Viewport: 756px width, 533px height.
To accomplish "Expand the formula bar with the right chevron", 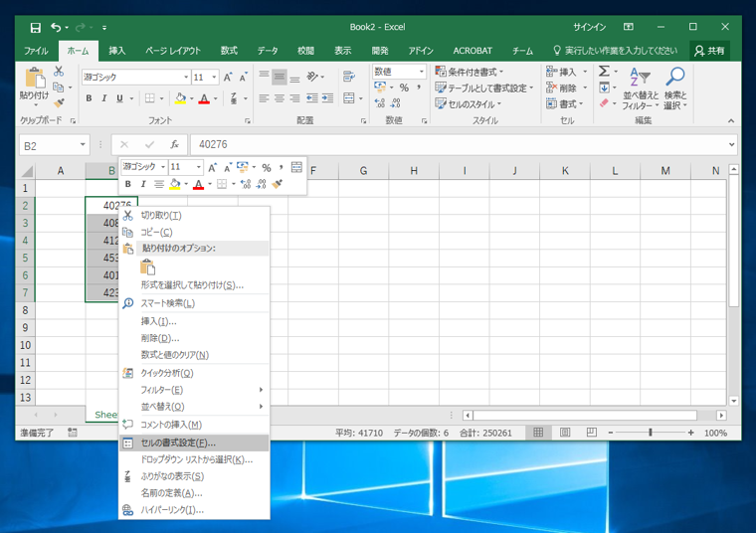I will pyautogui.click(x=731, y=144).
